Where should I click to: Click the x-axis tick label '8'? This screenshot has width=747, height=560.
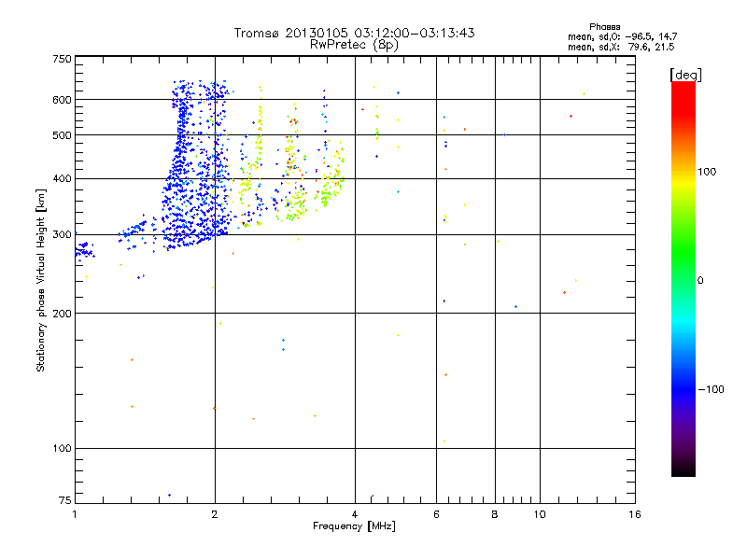pos(495,514)
